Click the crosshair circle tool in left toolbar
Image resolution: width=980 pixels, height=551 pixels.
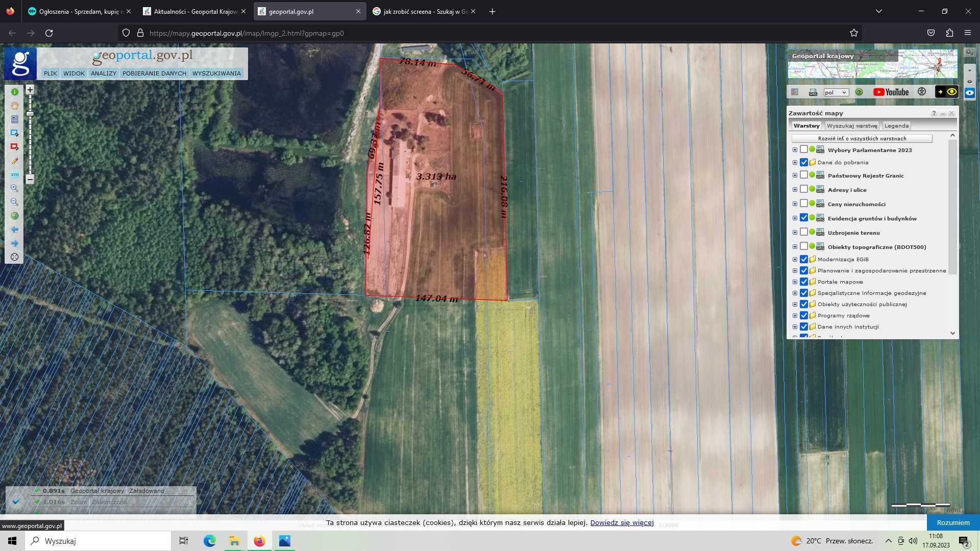tap(15, 257)
